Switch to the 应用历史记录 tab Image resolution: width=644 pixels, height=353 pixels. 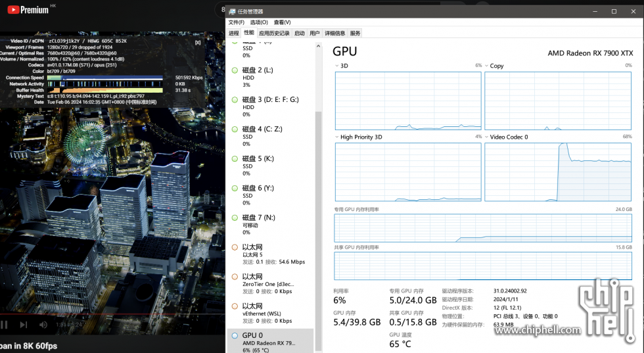[275, 34]
